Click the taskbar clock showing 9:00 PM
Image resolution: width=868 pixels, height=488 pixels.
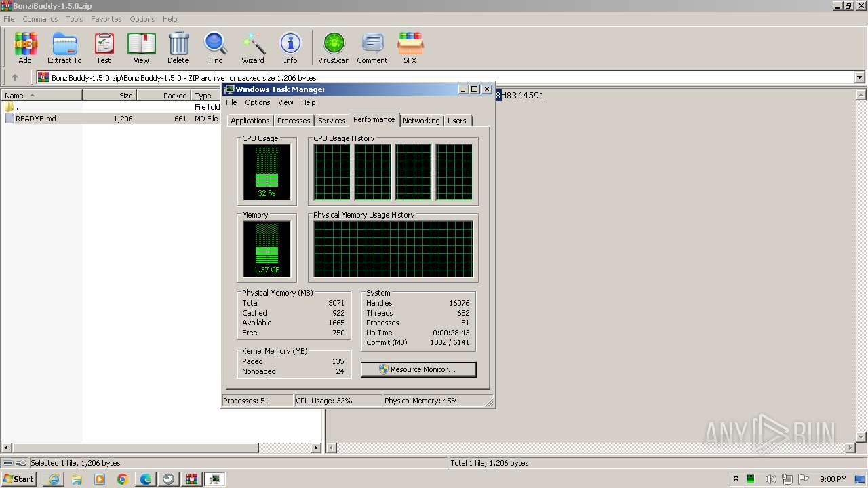pyautogui.click(x=833, y=479)
